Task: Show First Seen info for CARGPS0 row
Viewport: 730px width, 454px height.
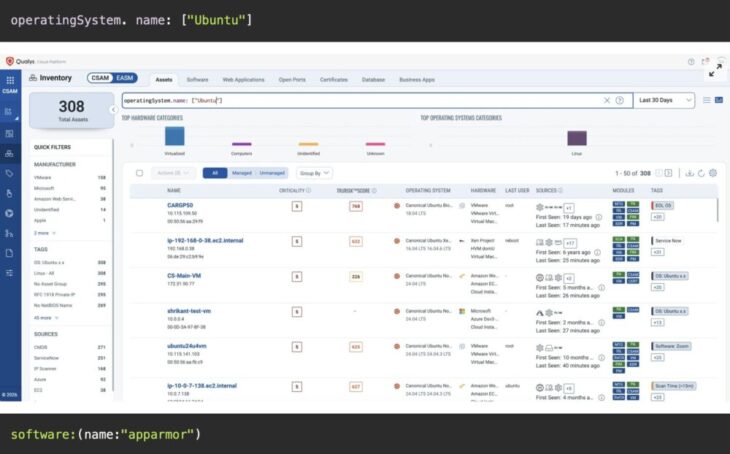Action: pos(599,217)
